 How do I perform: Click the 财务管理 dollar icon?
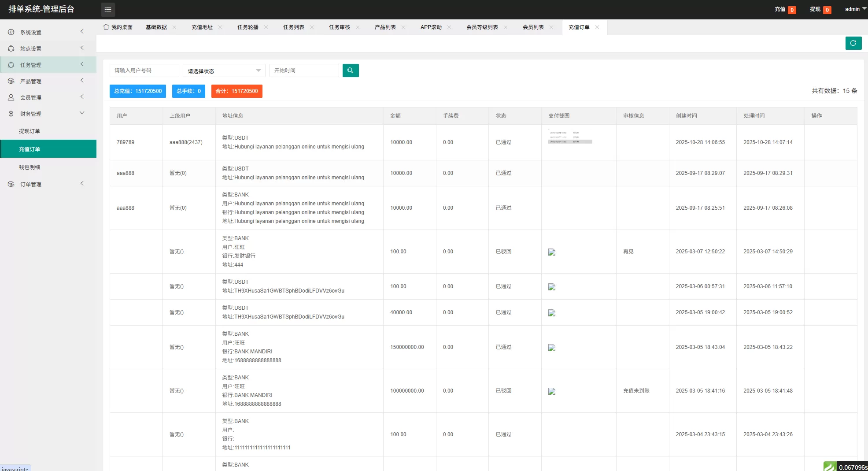pyautogui.click(x=11, y=114)
